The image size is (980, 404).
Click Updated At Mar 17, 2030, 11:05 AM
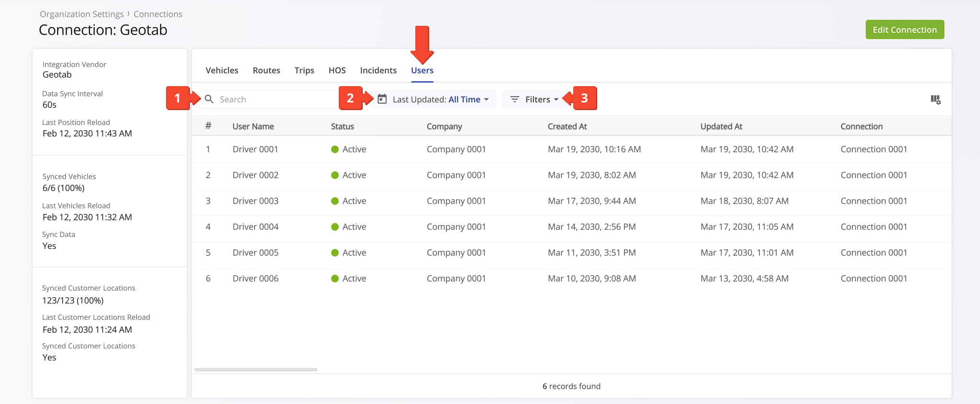point(747,227)
